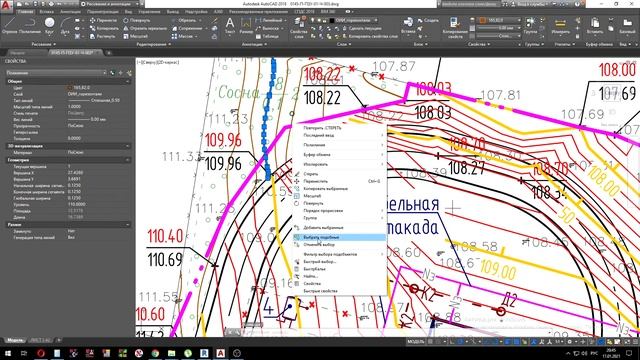Select the Размер (Dimension) tool
Image resolution: width=640 pixels, height=360 pixels.
(246, 26)
